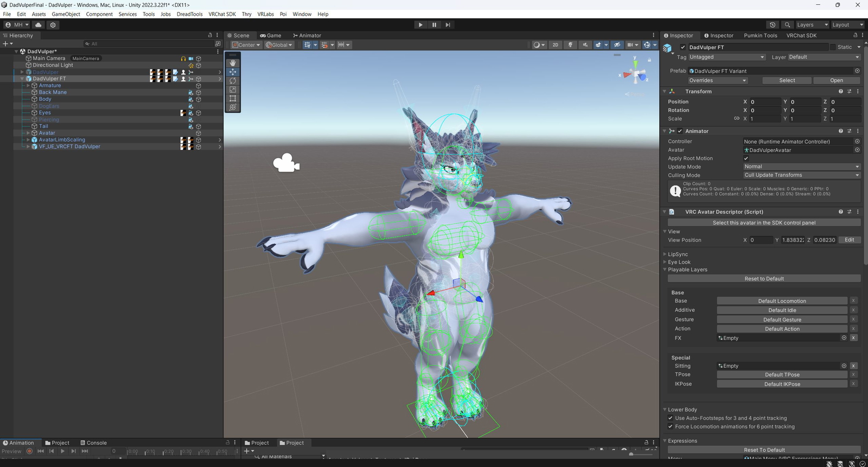
Task: Toggle 2D view mode in scene
Action: click(x=555, y=45)
